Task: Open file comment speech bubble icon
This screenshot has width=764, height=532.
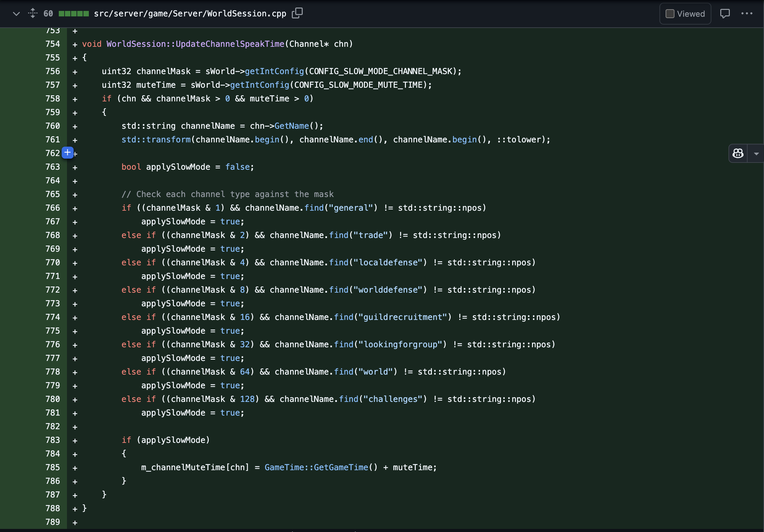Action: (725, 14)
